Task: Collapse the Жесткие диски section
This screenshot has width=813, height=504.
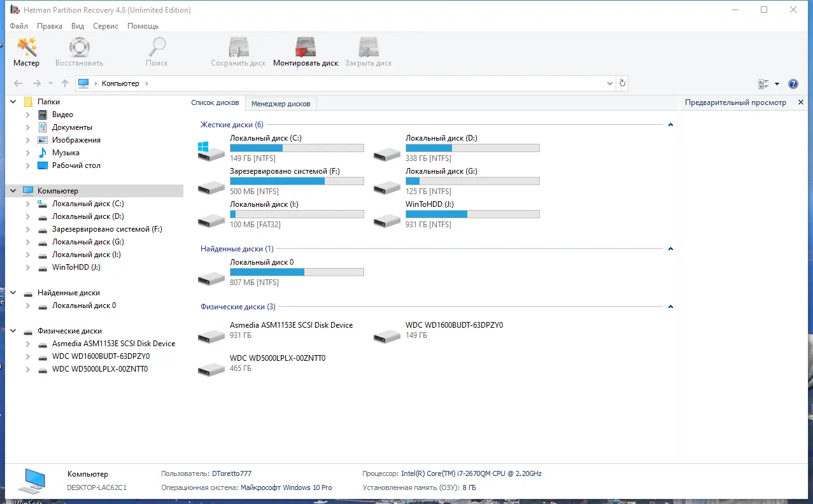Action: pos(670,125)
